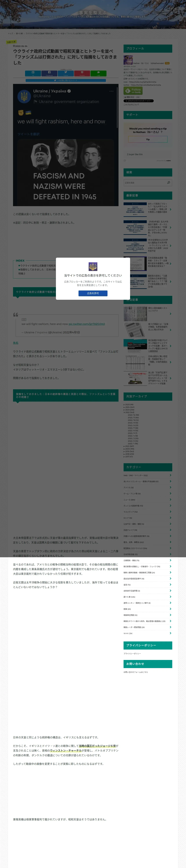Screen dimensions: 186x868
Task: Open the 2022 / 12 (59) archive
Action: coord(133,415)
